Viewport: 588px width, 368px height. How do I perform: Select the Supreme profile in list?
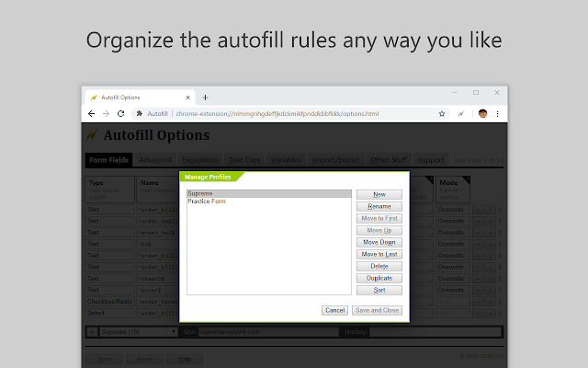269,194
